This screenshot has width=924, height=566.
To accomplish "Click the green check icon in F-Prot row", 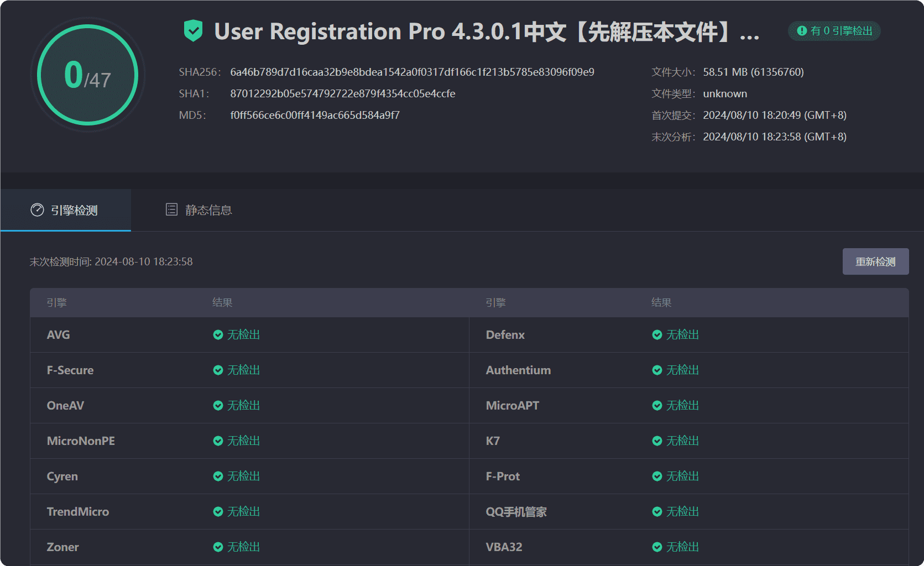I will coord(657,476).
